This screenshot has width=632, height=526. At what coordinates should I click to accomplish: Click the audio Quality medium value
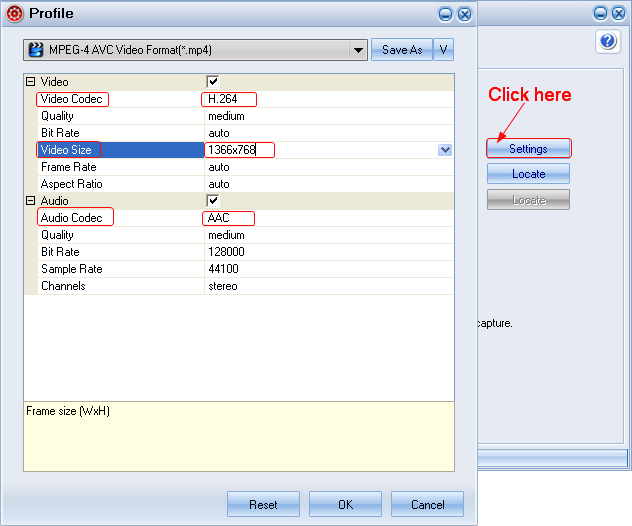coord(226,235)
